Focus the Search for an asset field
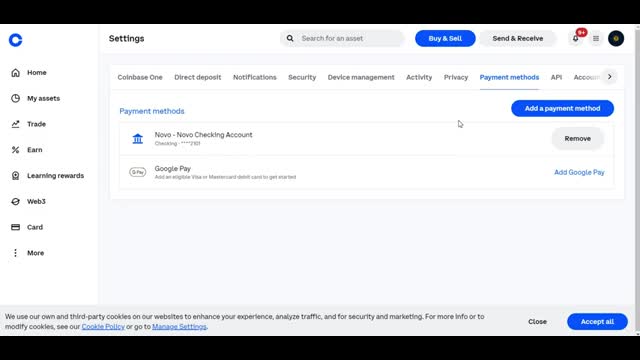640x360 pixels. click(x=342, y=38)
